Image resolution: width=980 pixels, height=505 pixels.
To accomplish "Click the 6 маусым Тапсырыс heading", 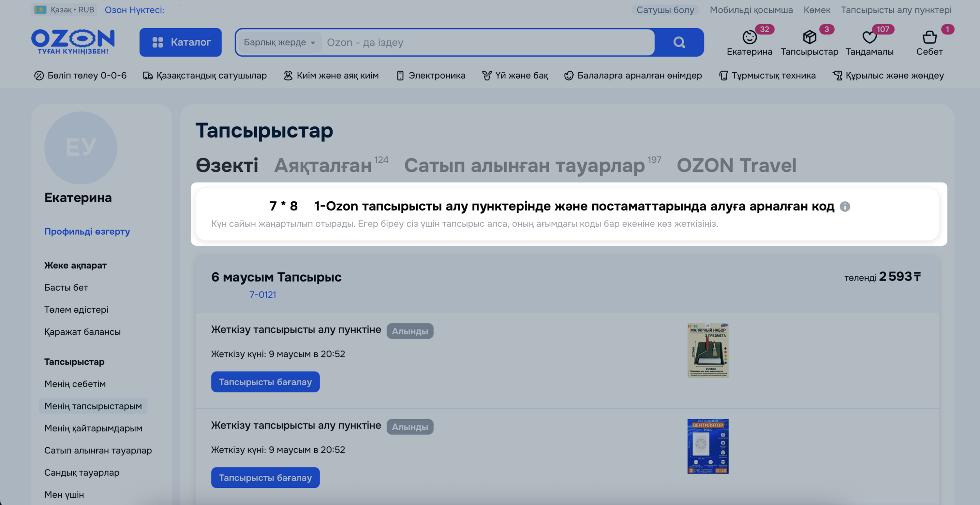I will tap(276, 277).
